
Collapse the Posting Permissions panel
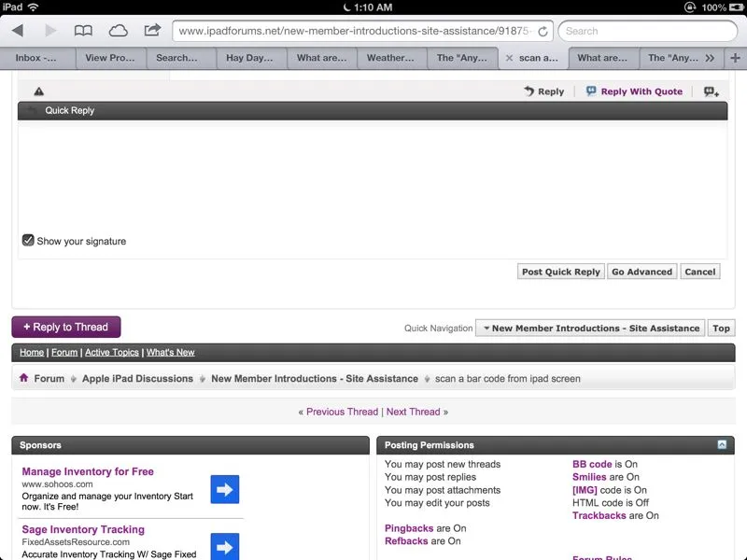722,445
